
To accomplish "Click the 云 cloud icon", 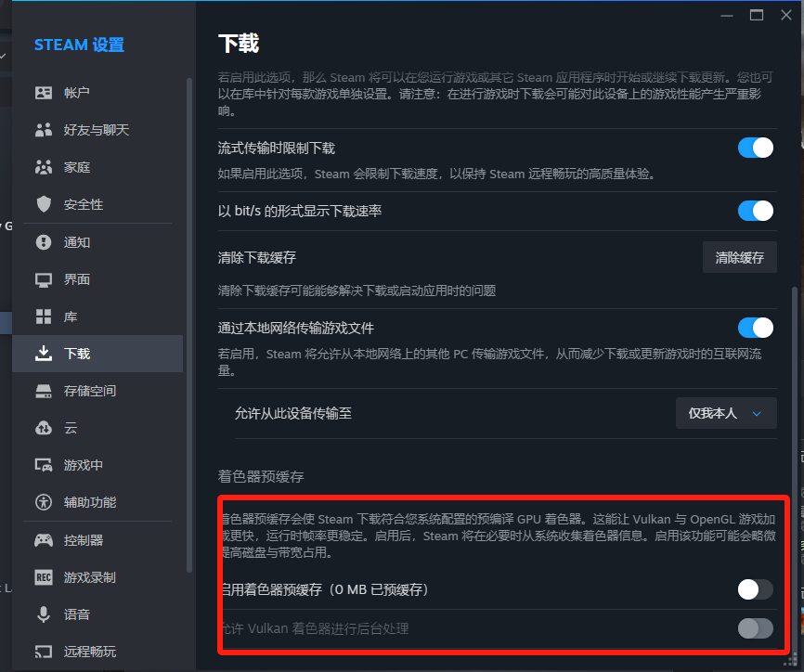I will point(44,428).
